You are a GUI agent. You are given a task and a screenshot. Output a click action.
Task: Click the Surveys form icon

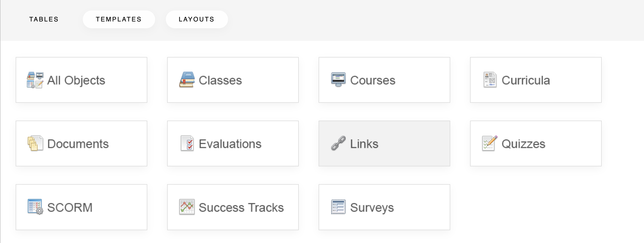338,207
